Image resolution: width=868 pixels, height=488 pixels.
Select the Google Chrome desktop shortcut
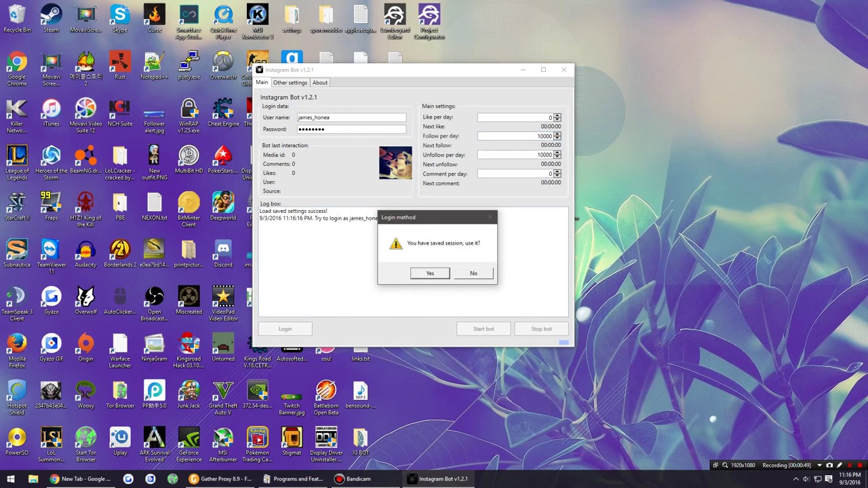(x=17, y=69)
